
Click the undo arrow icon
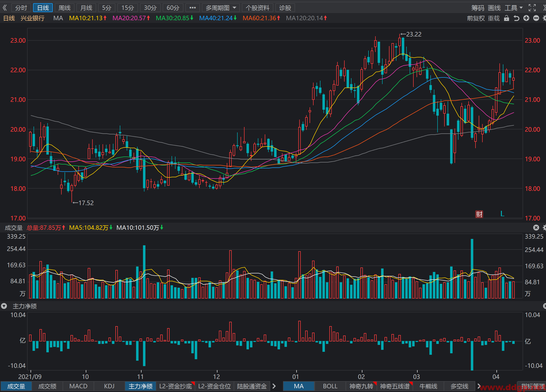click(516, 18)
